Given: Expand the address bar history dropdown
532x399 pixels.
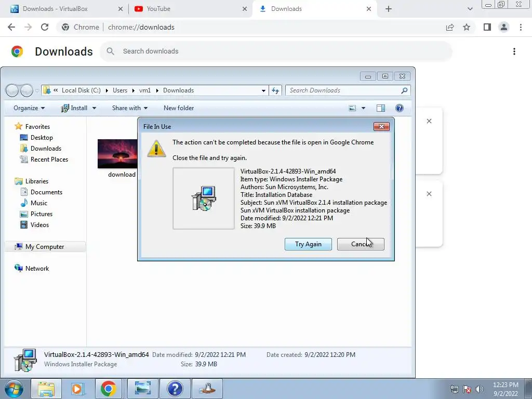Looking at the screenshot, I should tap(263, 90).
